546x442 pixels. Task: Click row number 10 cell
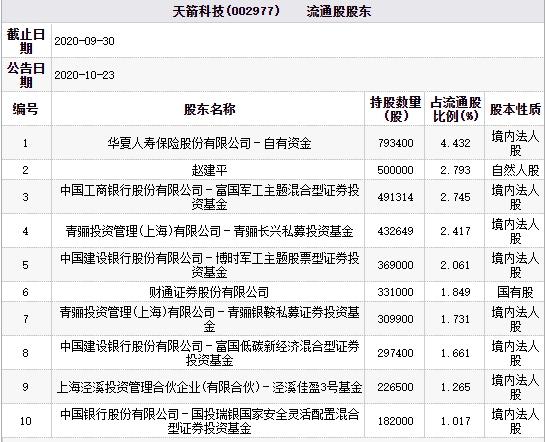(25, 421)
